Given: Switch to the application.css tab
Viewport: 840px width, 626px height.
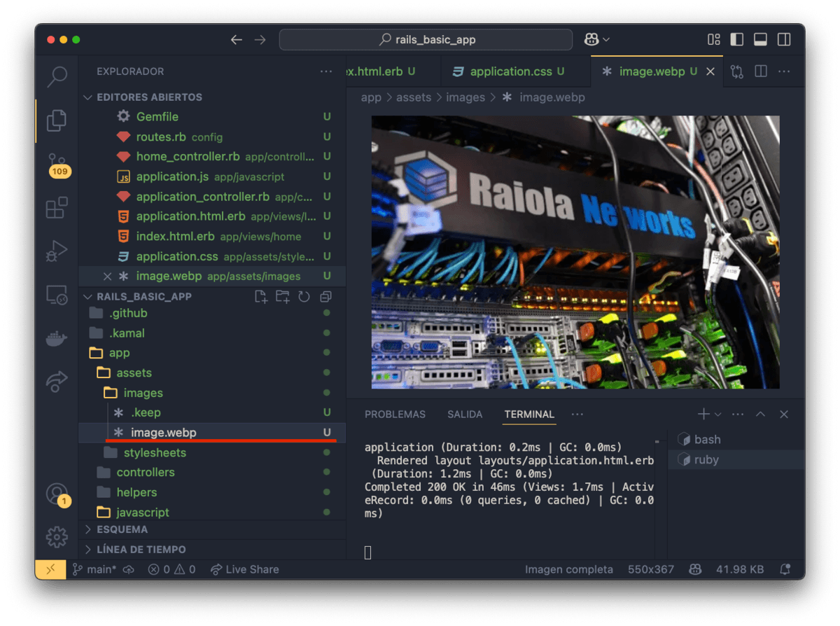Looking at the screenshot, I should tap(516, 71).
